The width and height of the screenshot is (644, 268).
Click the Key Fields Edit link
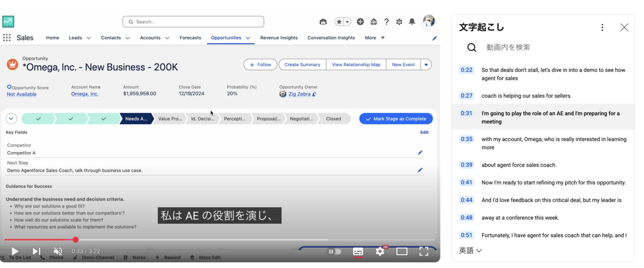tap(424, 132)
